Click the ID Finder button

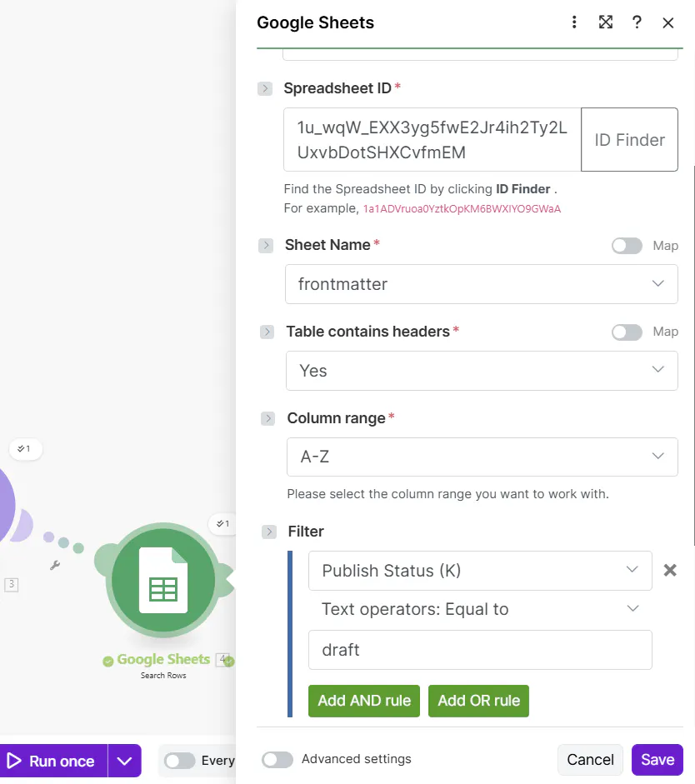pos(629,140)
